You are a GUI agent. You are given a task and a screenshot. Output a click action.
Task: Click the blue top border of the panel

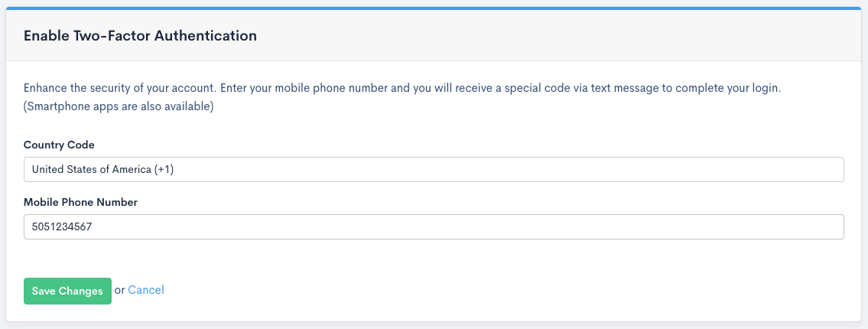coord(434,8)
